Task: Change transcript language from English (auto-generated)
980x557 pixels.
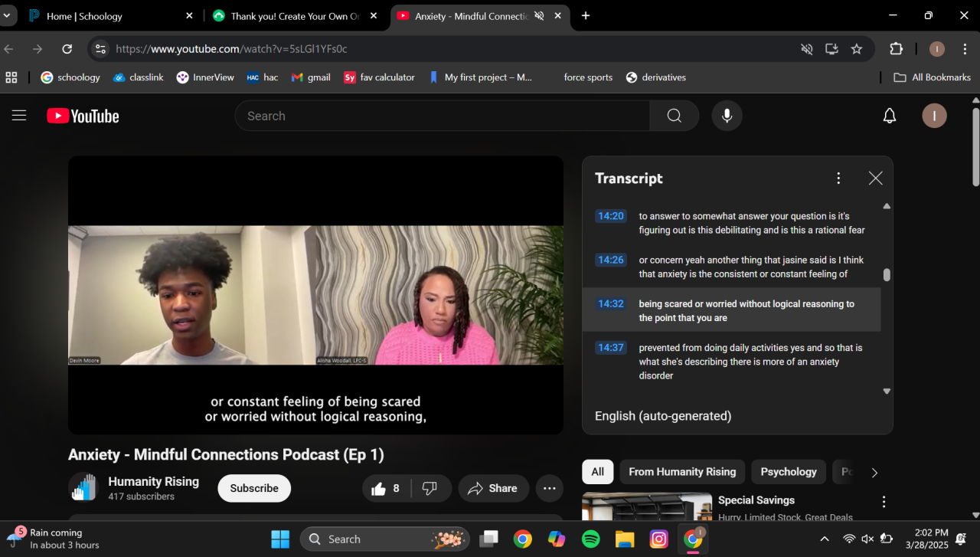Action: [663, 416]
